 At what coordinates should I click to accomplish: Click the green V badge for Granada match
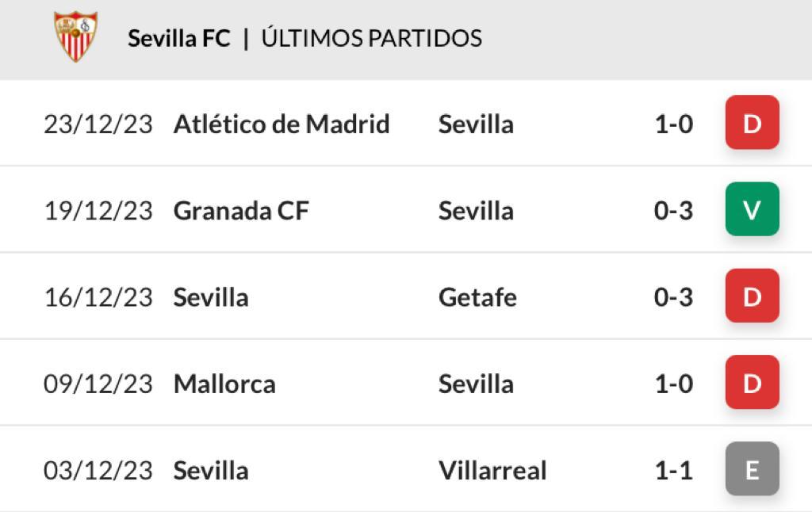752,209
